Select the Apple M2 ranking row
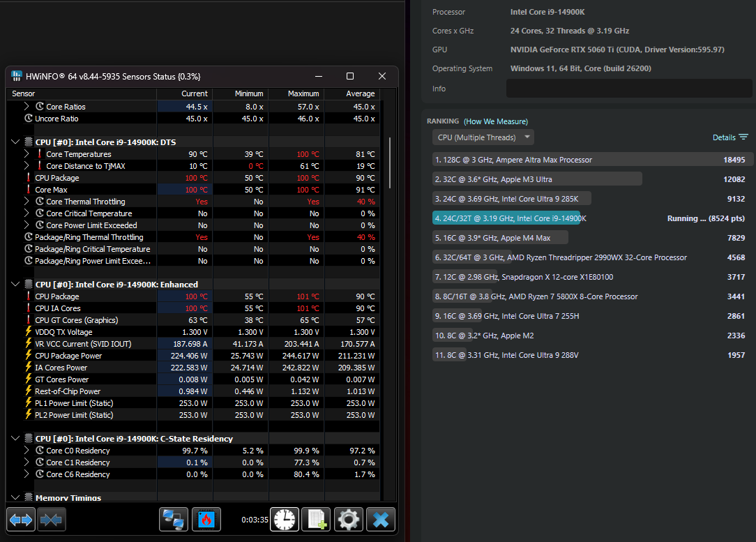The image size is (756, 542). pos(591,336)
